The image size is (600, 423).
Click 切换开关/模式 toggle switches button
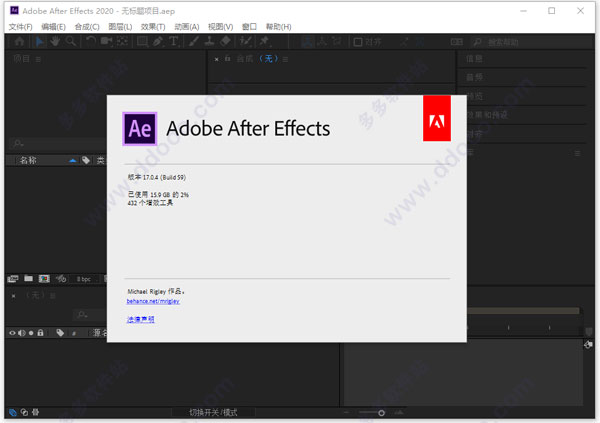tap(214, 413)
